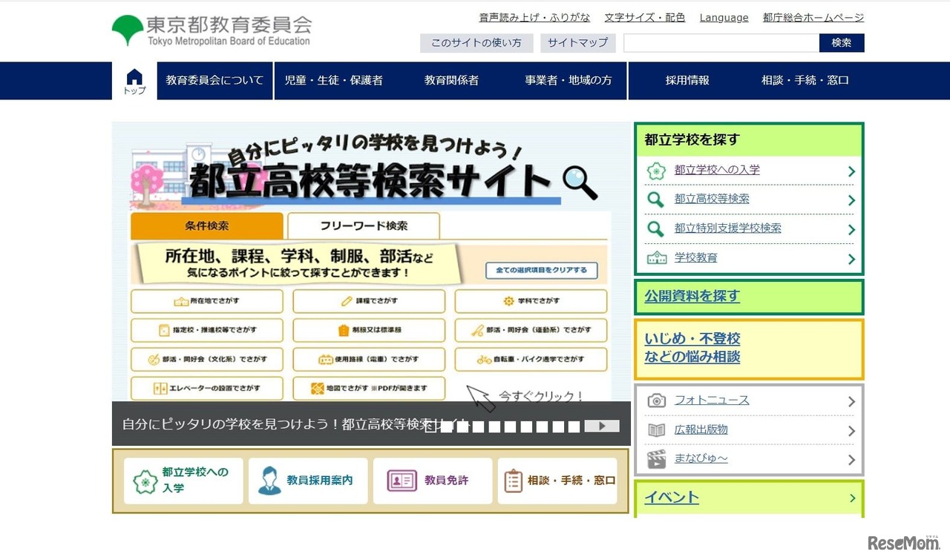Click the magnifier icon beside 都立高校等検索
This screenshot has height=560, width=950.
tap(656, 200)
